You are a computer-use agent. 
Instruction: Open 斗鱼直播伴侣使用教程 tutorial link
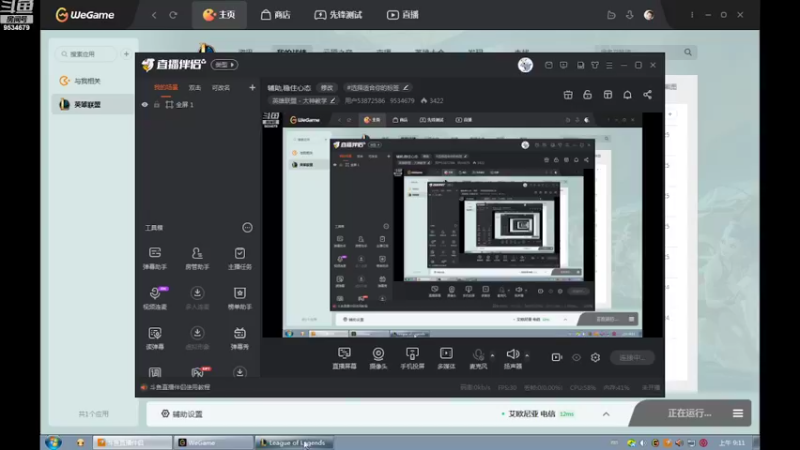click(176, 387)
